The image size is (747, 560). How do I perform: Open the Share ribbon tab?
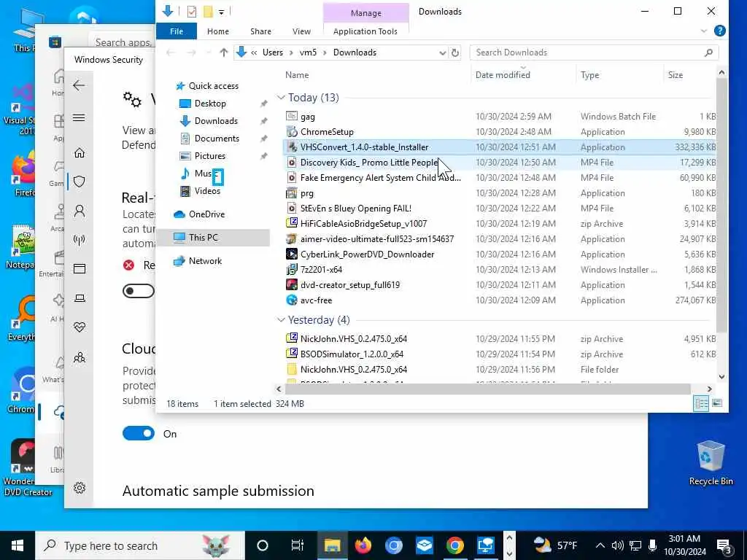(x=260, y=31)
